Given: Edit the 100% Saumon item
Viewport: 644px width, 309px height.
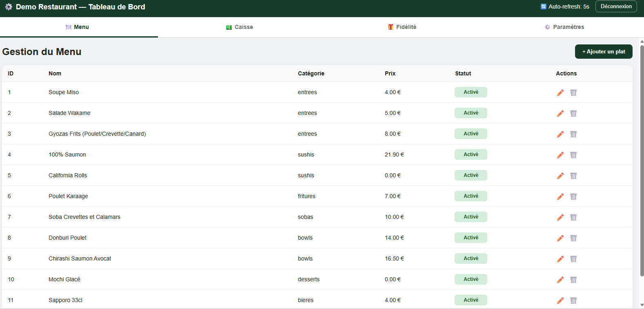Looking at the screenshot, I should (560, 155).
